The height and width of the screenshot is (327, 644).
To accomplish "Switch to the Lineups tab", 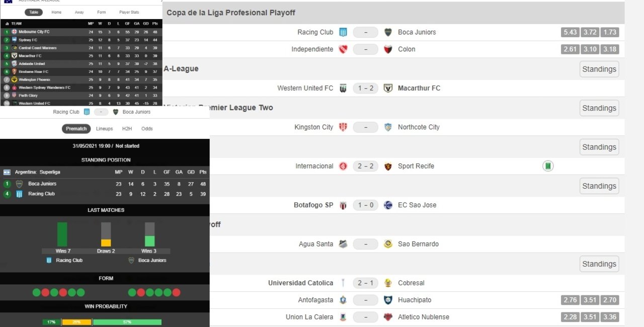I will 105,129.
